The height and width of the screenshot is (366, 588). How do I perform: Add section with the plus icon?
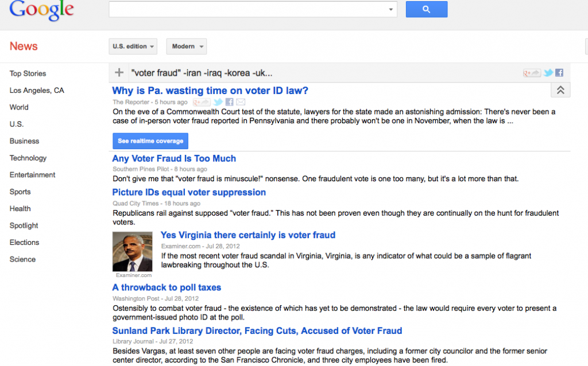(119, 73)
